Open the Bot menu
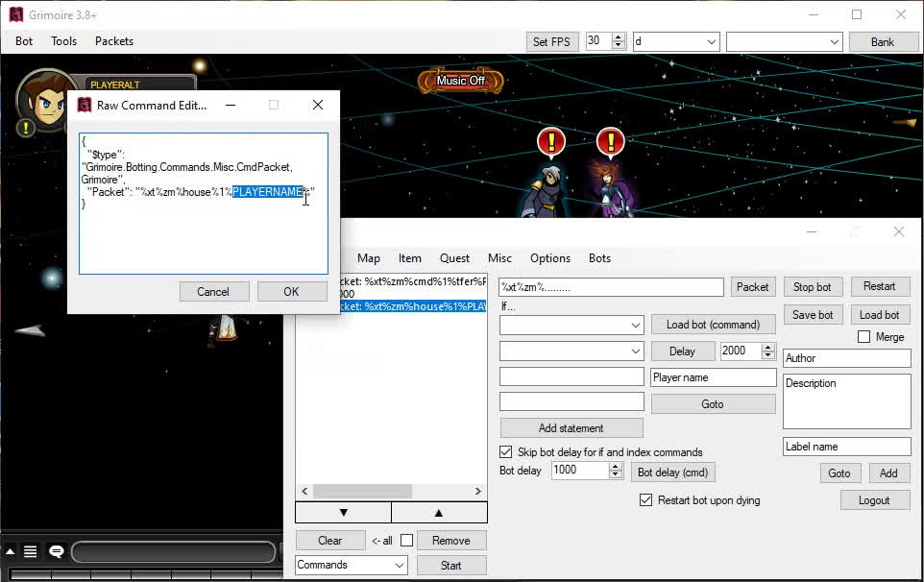Image resolution: width=924 pixels, height=582 pixels. click(x=24, y=41)
